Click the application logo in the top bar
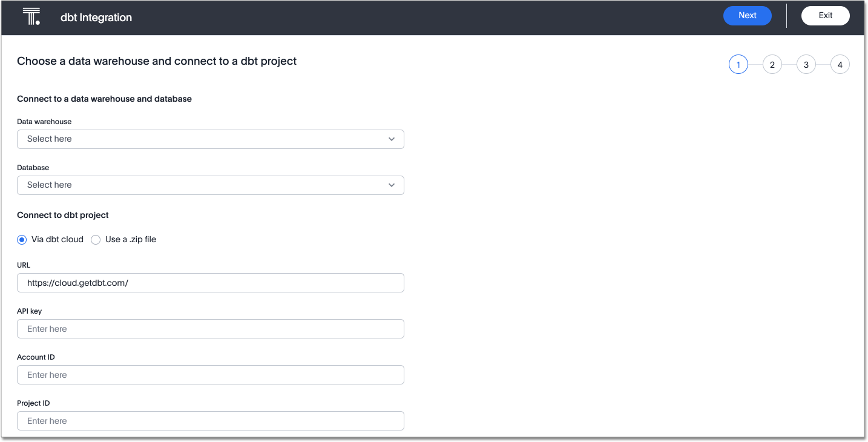This screenshot has height=442, width=868. pyautogui.click(x=30, y=17)
